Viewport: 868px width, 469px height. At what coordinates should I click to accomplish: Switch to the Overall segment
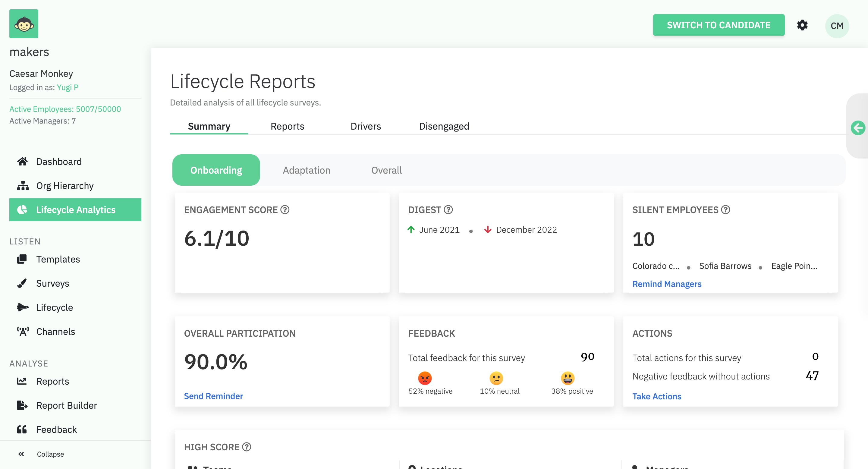tap(386, 170)
